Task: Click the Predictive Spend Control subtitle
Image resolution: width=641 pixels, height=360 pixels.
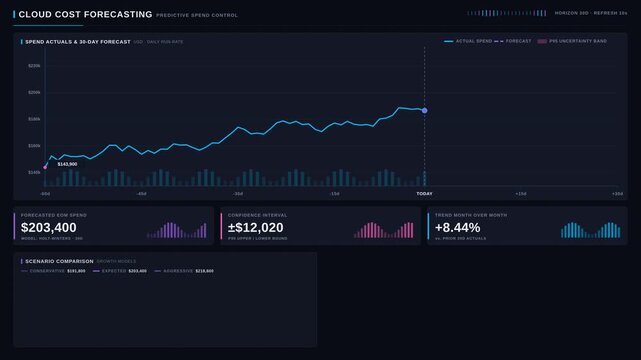Action: click(x=197, y=15)
